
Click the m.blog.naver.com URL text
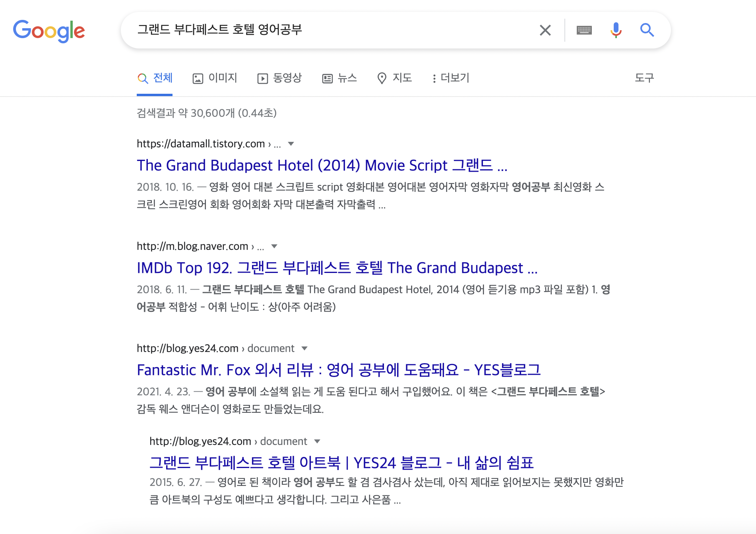192,246
